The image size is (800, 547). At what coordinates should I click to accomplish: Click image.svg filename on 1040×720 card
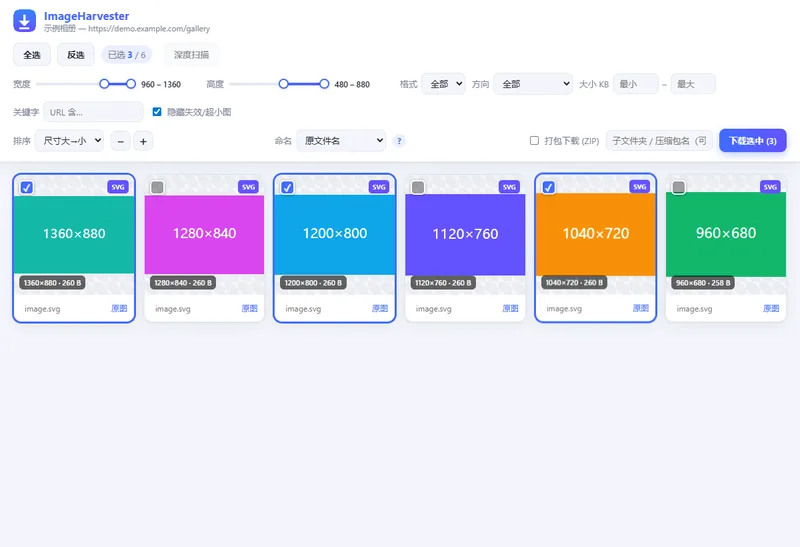pyautogui.click(x=564, y=309)
